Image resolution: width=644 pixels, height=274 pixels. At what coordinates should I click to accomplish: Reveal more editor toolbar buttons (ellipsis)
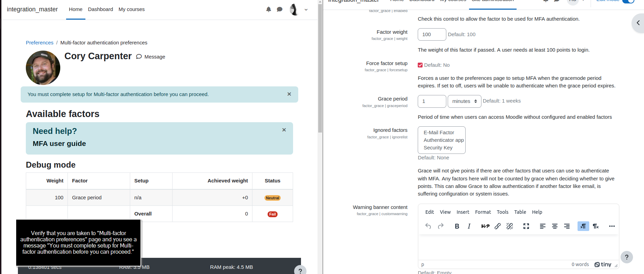(612, 226)
